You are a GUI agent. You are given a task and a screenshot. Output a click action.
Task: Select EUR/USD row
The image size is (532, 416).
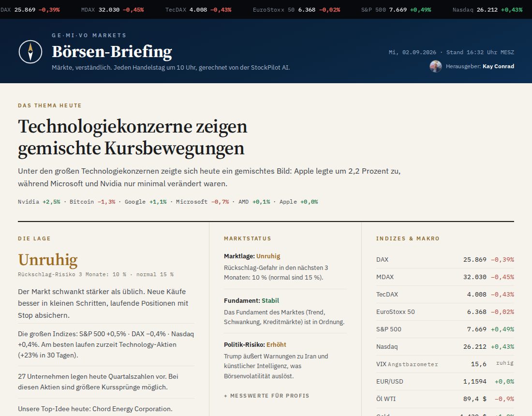445,381
